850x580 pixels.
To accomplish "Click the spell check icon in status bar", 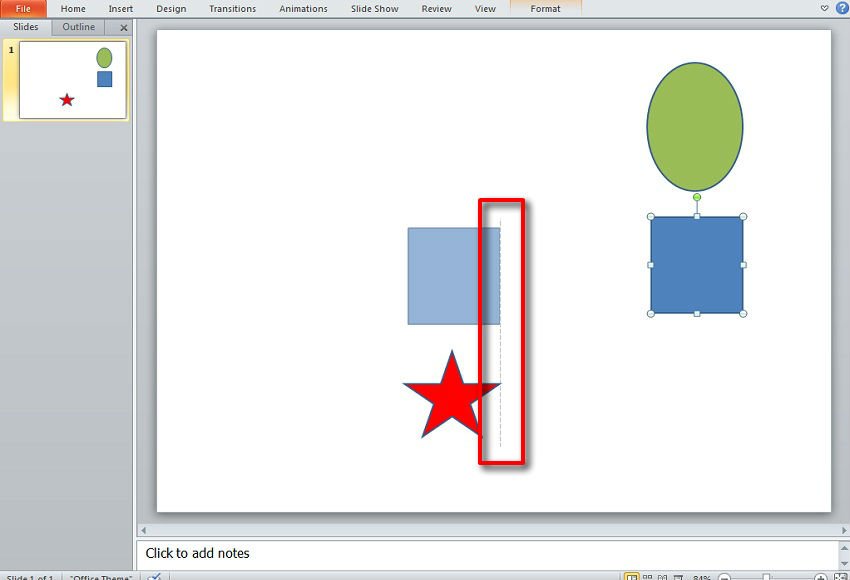I will [x=154, y=577].
